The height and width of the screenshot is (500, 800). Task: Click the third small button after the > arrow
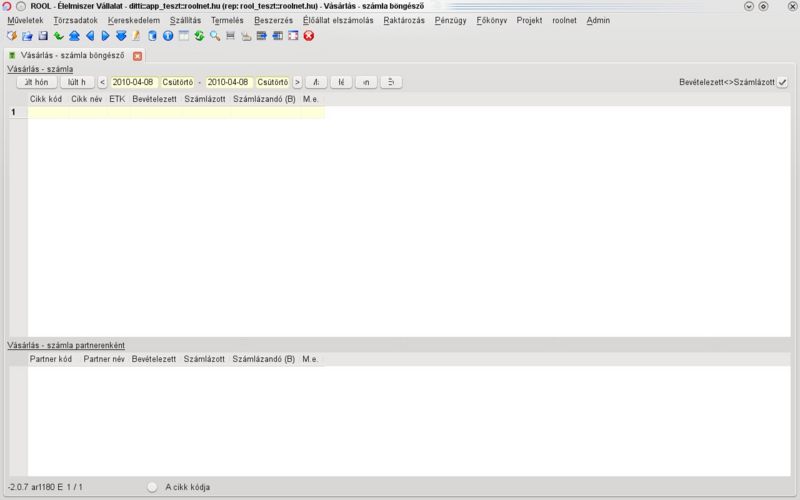(x=366, y=82)
